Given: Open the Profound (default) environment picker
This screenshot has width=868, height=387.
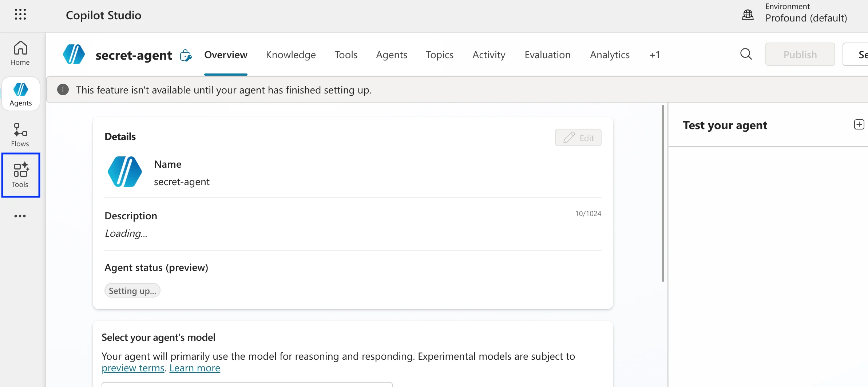Looking at the screenshot, I should click(x=806, y=13).
